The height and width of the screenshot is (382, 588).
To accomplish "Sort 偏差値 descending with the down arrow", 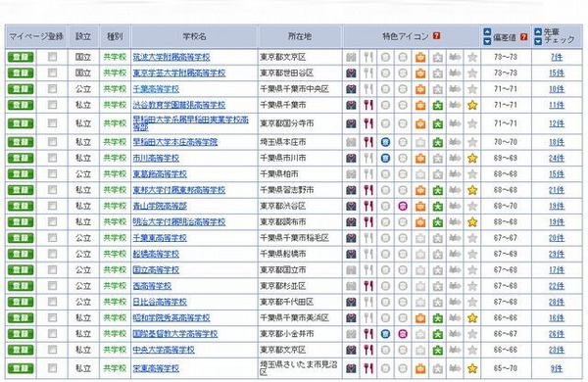I will [487, 41].
